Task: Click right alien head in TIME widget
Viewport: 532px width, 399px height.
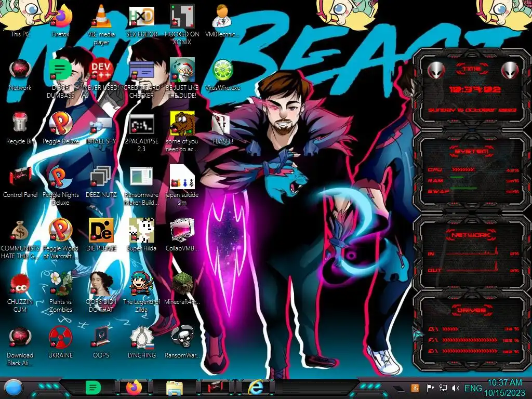Action: 510,70
